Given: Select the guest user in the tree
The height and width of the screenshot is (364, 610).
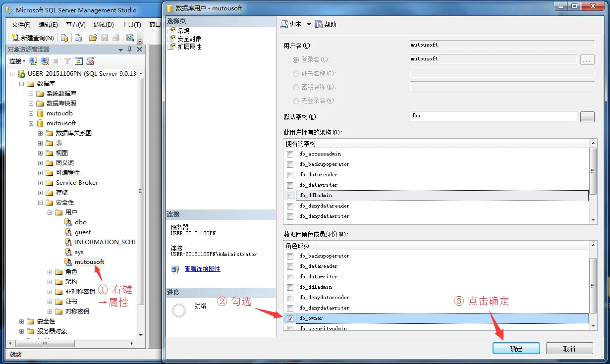Looking at the screenshot, I should click(83, 232).
